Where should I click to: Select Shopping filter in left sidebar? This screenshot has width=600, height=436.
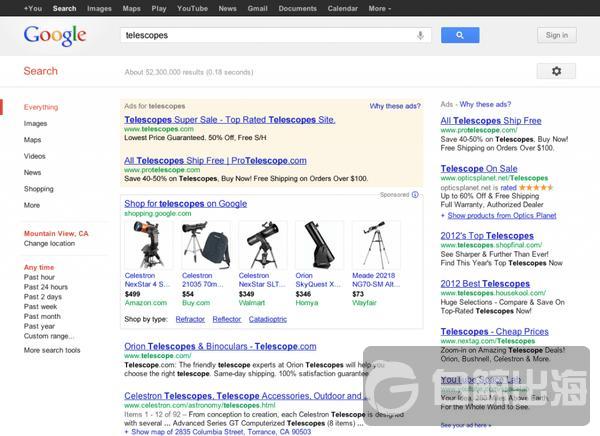click(x=39, y=189)
